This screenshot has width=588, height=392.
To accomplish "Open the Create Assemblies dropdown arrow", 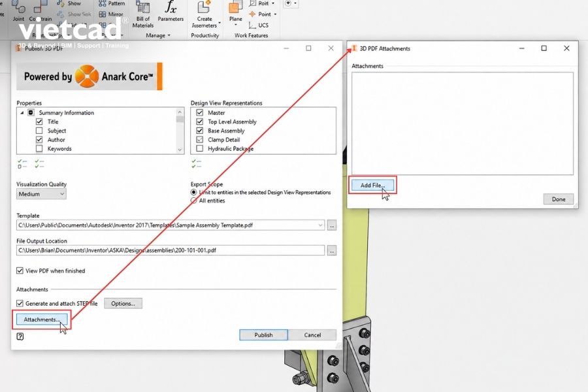I will point(220,22).
